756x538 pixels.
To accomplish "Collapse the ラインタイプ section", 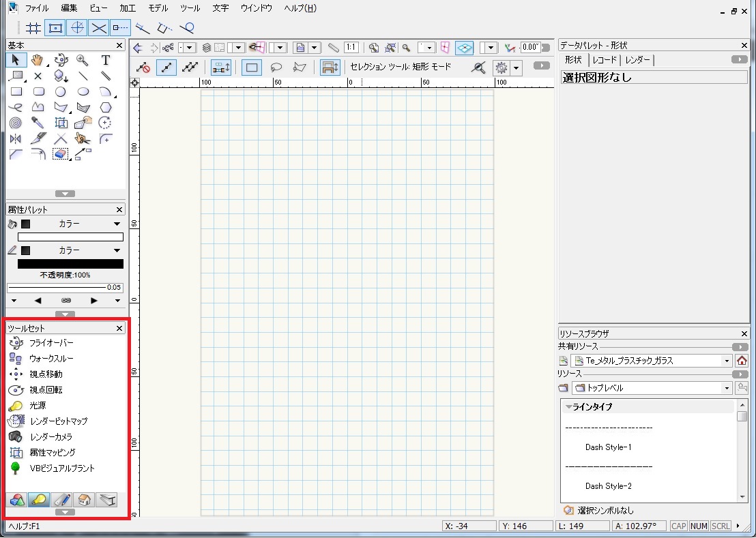I will 570,407.
